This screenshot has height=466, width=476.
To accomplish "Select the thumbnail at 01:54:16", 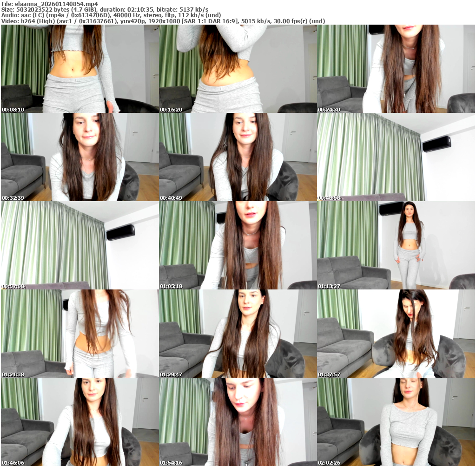I will pyautogui.click(x=238, y=421).
